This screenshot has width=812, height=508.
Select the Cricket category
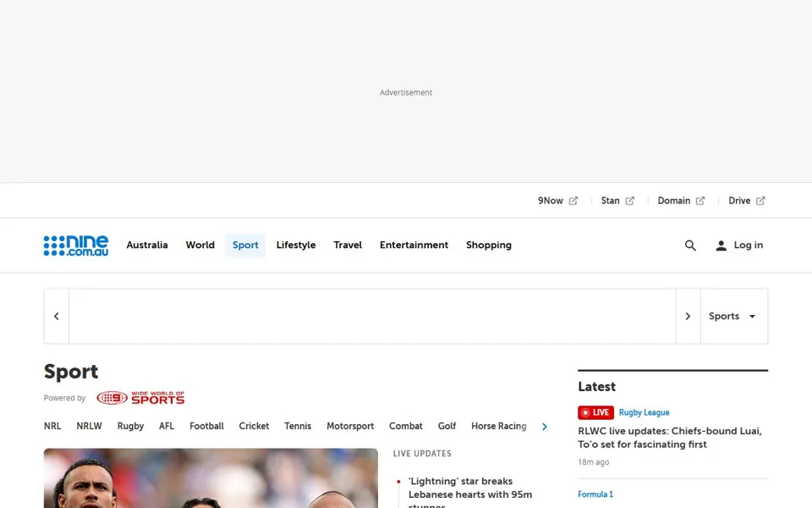[x=254, y=426]
